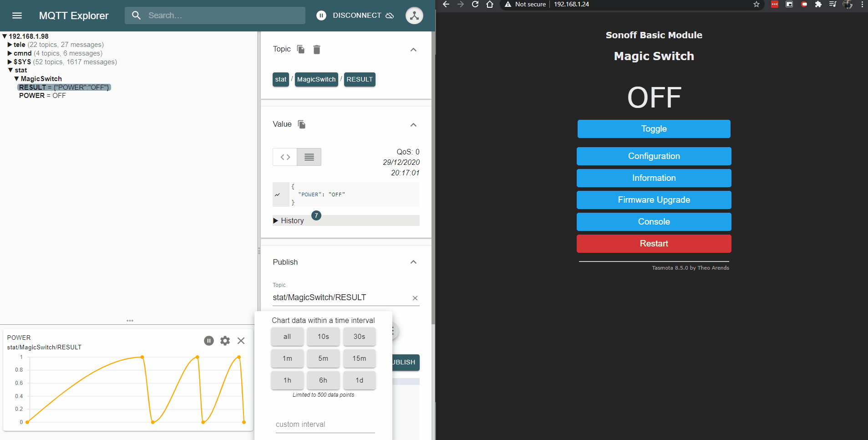
Task: Click the cloud disconnect icon beside DISCONNECT
Action: click(x=390, y=15)
